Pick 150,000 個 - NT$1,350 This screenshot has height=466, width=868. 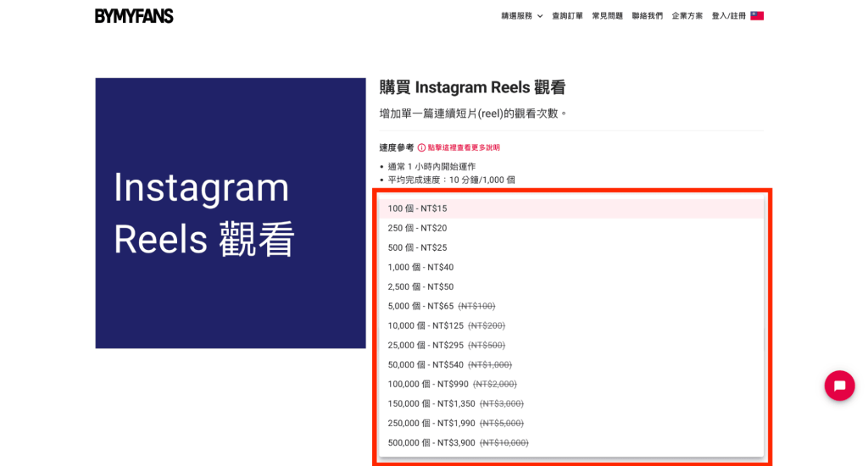click(570, 403)
